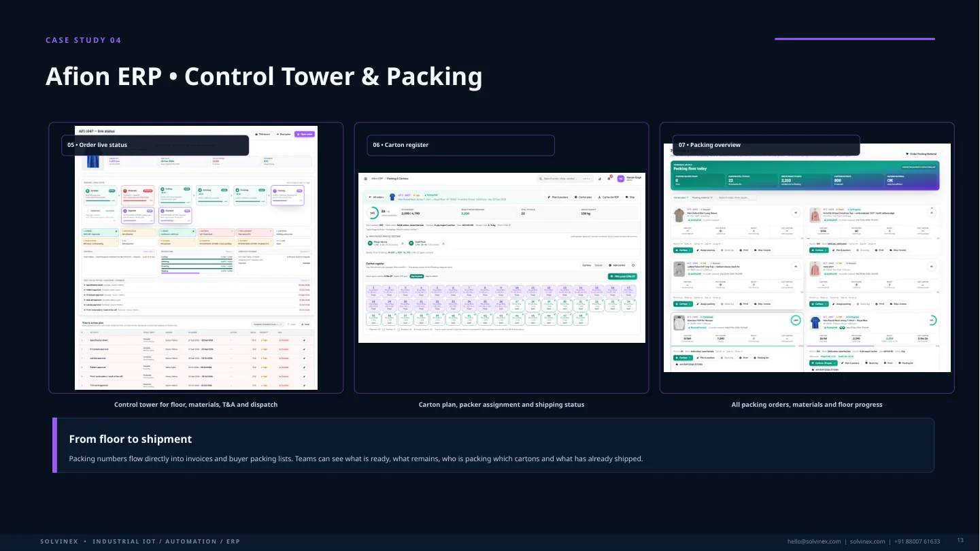Viewport: 980px width, 551px height.
Task: Click the edit icon in the Pattern approval row
Action: click(304, 366)
